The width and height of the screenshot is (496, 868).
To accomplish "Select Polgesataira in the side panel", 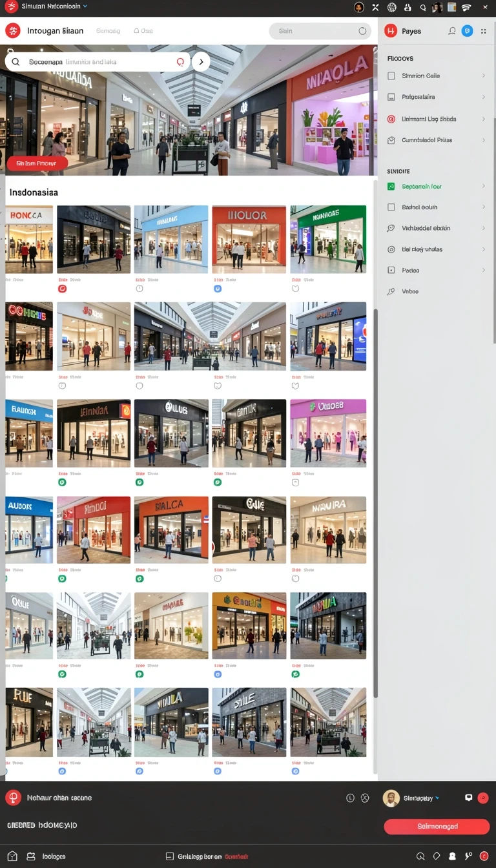I will [x=418, y=97].
